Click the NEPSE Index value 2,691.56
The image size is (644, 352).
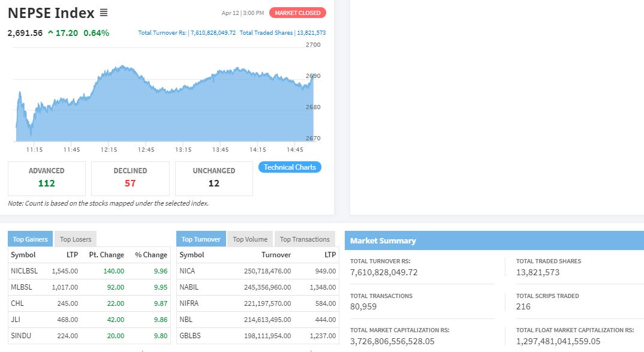point(25,33)
